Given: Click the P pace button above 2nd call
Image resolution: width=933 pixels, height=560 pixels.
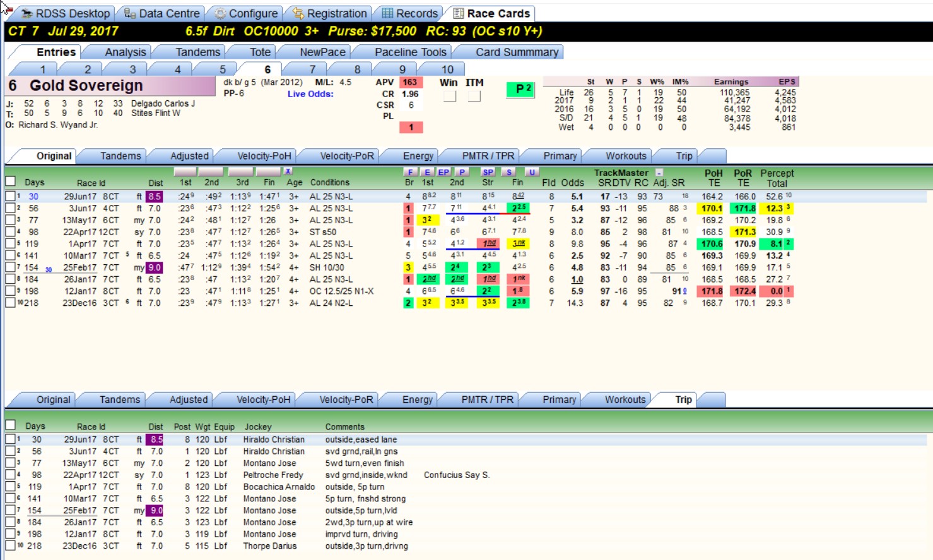Looking at the screenshot, I should coord(462,172).
